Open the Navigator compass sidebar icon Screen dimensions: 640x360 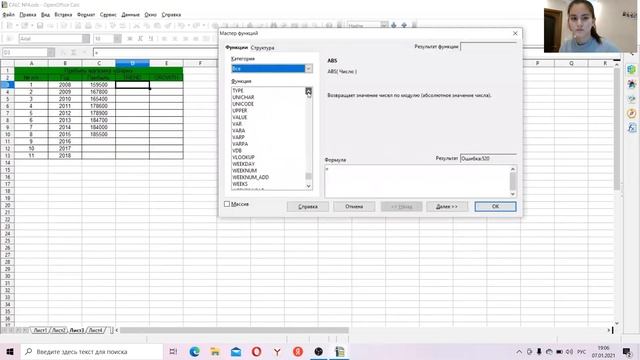click(631, 113)
